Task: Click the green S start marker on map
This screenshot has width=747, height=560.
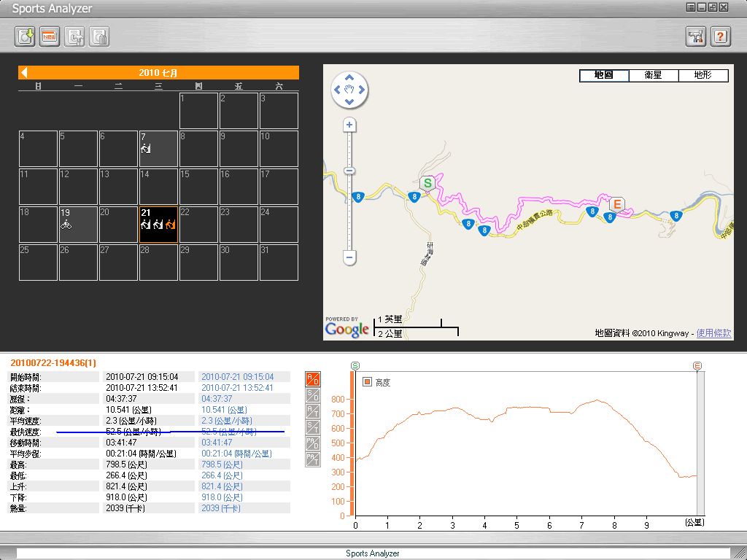Action: 427,183
